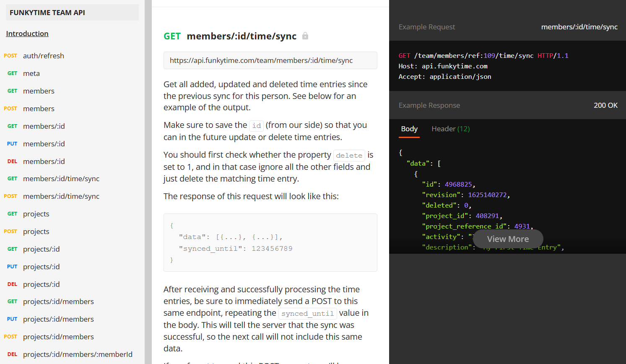Click the 'Accept: application/json' line
626x364 pixels.
point(445,76)
